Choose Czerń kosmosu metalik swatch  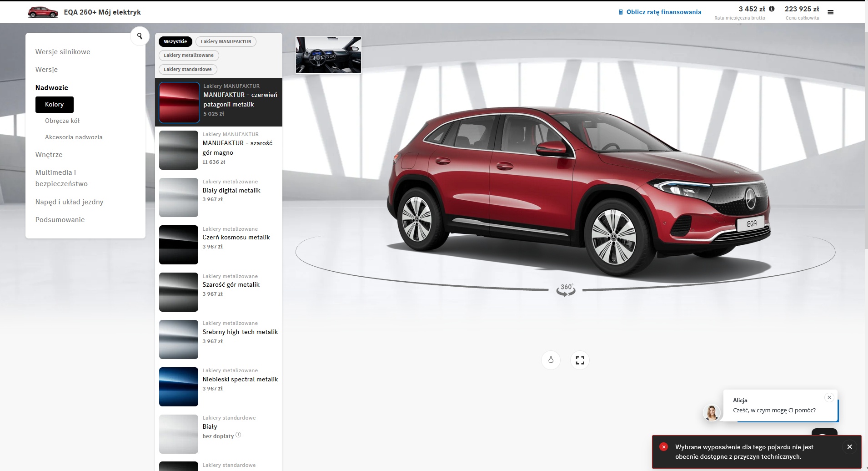pos(179,245)
